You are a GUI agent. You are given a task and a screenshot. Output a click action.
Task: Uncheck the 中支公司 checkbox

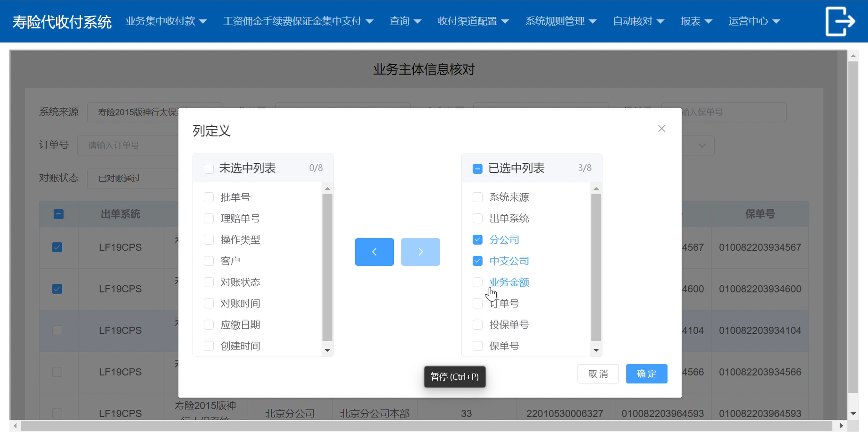477,261
